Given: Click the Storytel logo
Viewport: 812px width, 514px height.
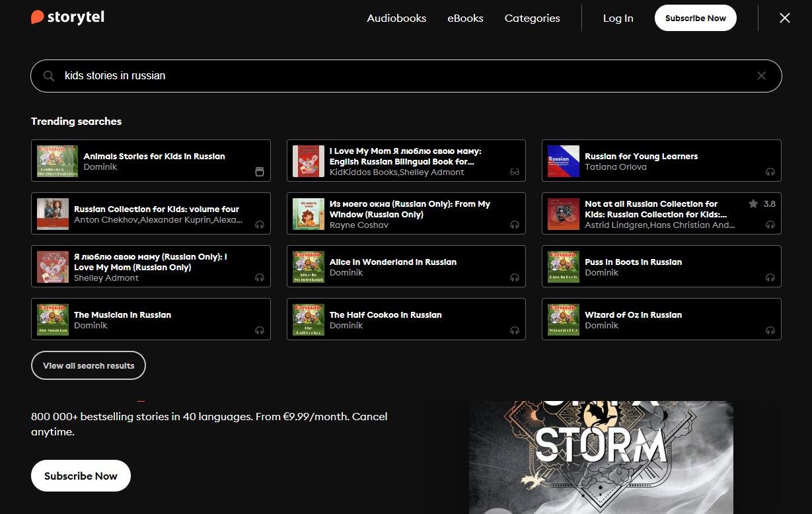Looking at the screenshot, I should point(67,18).
